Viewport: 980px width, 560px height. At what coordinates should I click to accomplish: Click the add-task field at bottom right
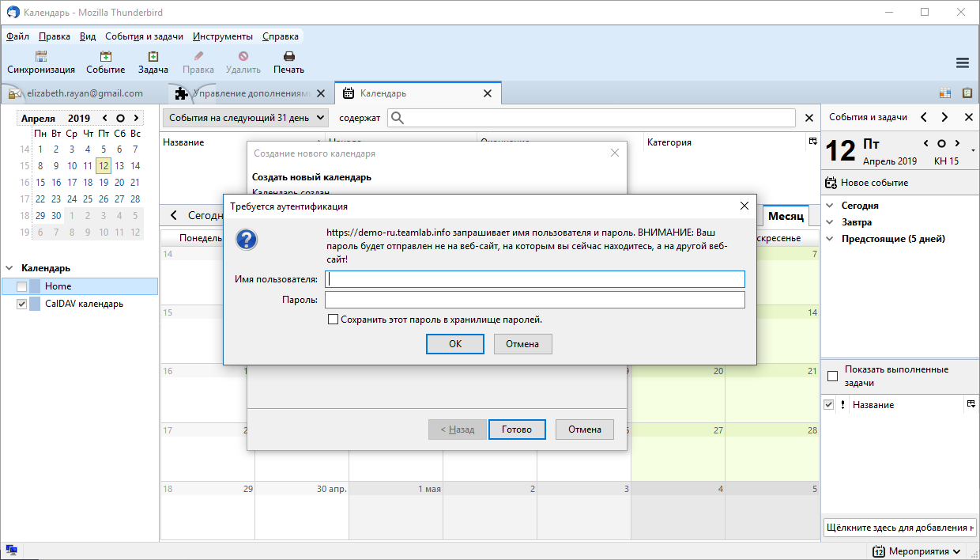pyautogui.click(x=899, y=528)
